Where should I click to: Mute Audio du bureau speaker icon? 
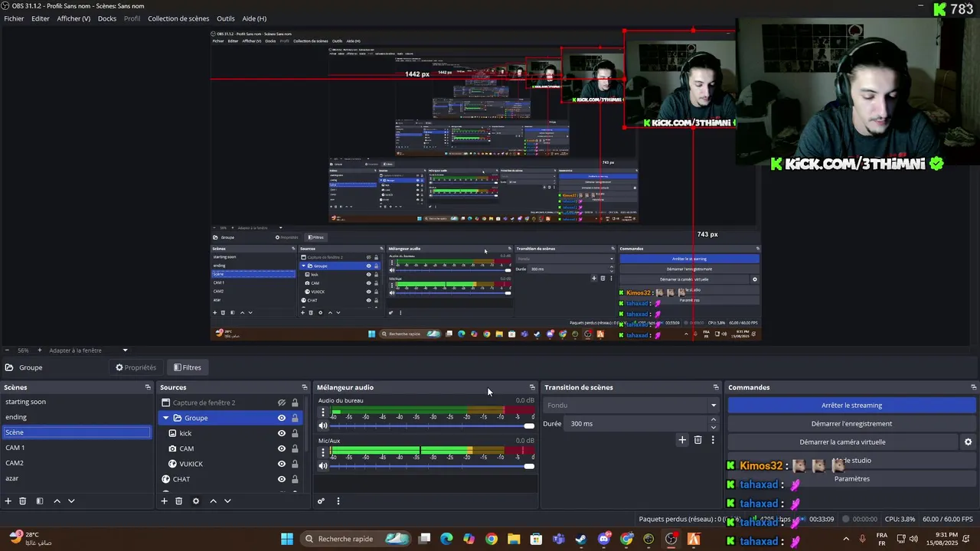pyautogui.click(x=323, y=425)
